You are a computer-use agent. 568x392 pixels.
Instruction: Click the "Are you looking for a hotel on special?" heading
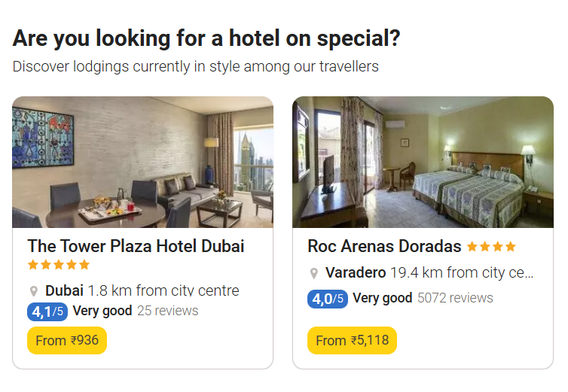click(206, 38)
